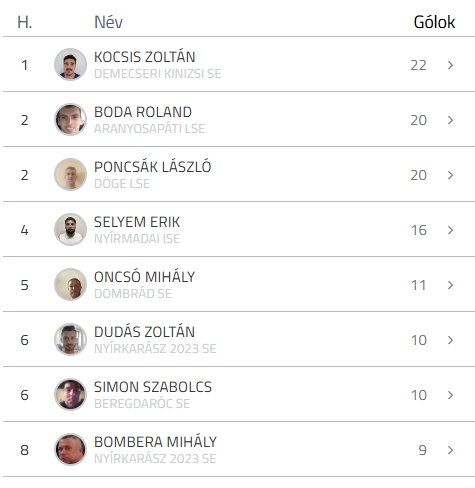Expand Kocsis Zoltán row chevron
475x488 pixels.
pos(450,65)
